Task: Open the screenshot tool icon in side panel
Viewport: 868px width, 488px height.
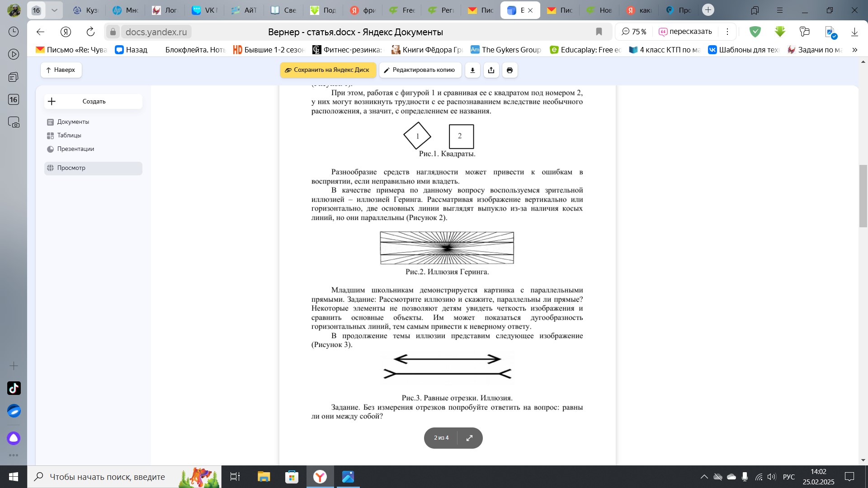Action: 14,122
